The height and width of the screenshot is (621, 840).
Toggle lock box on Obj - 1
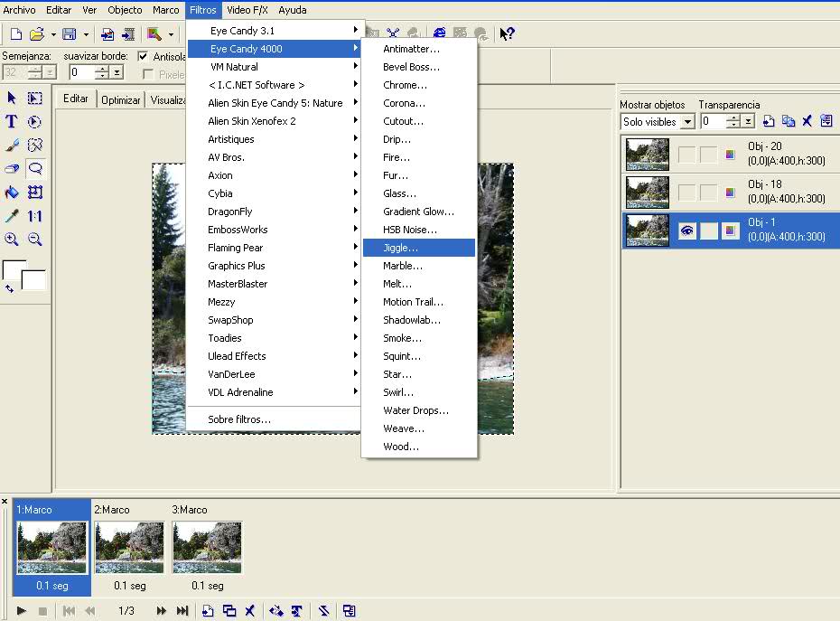pos(709,231)
